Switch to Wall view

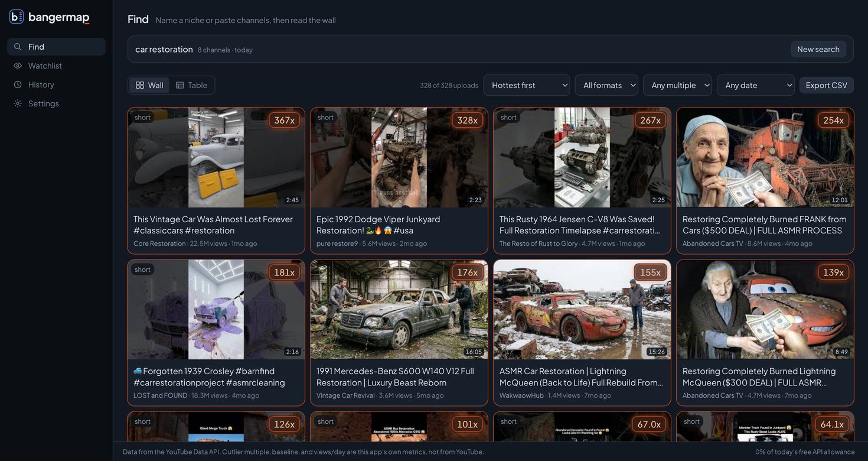point(149,85)
